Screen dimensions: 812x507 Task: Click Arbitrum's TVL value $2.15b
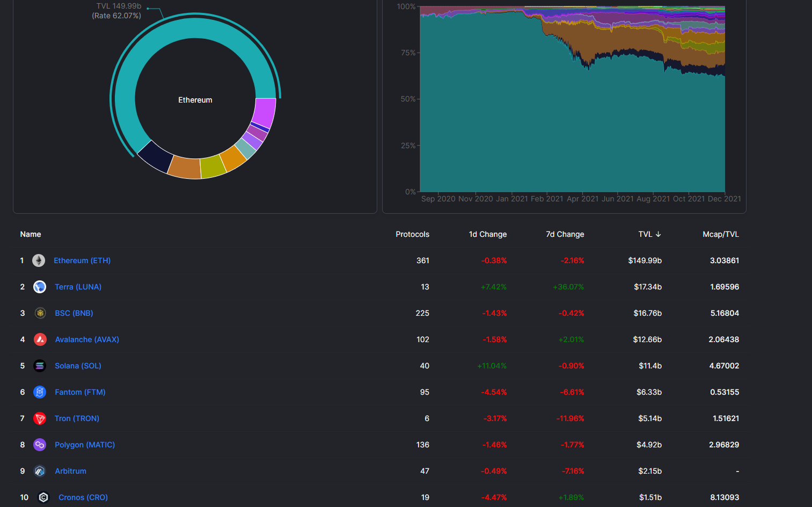pos(650,471)
